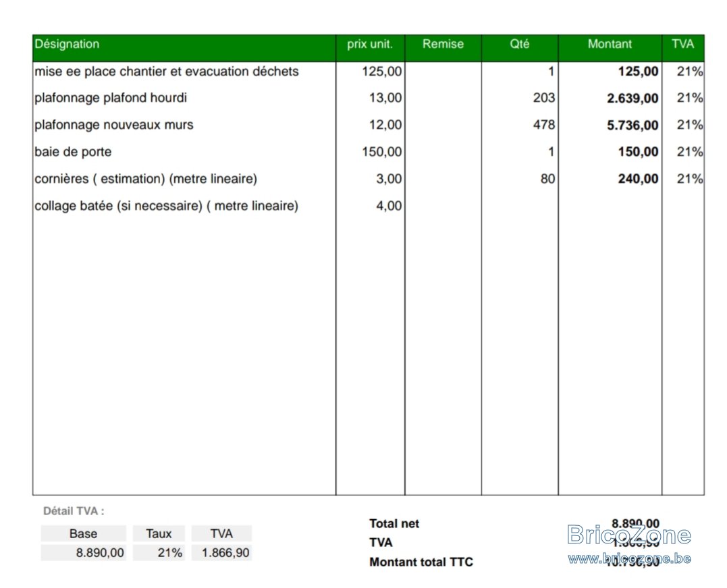Screen dimensions: 727x588
Task: Click the 'Total net' label
Action: click(x=394, y=524)
